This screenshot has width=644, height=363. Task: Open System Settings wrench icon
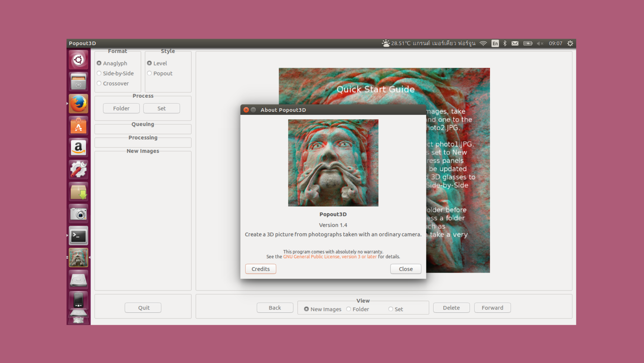coord(78,170)
